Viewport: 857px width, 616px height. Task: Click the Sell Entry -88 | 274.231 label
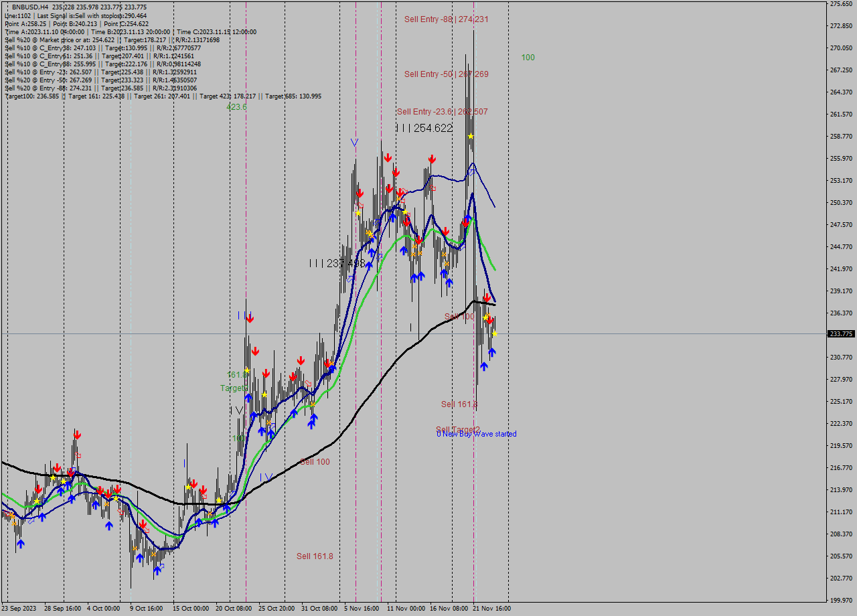click(x=445, y=19)
